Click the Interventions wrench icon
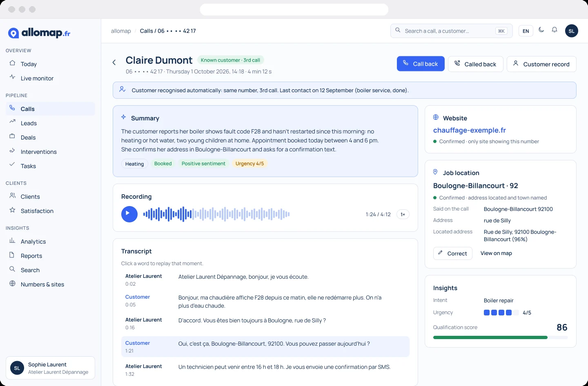 (12, 151)
